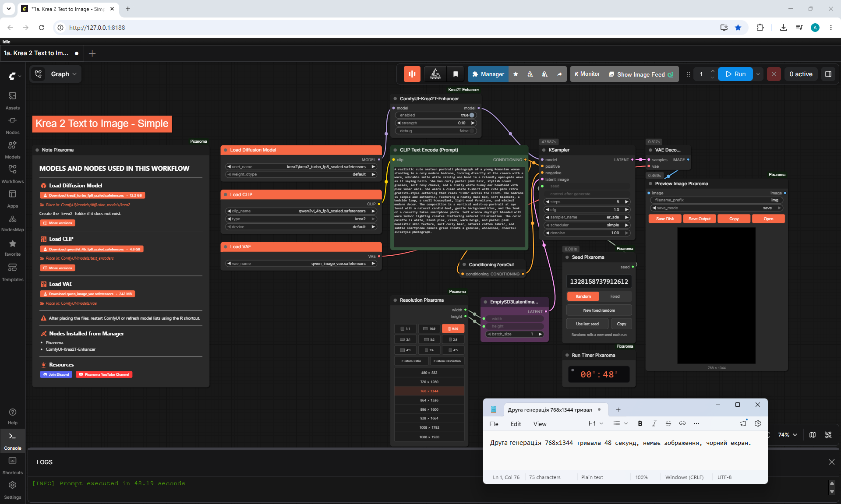The width and height of the screenshot is (841, 504).
Task: Open the Templates sidebar panel
Action: (x=12, y=272)
